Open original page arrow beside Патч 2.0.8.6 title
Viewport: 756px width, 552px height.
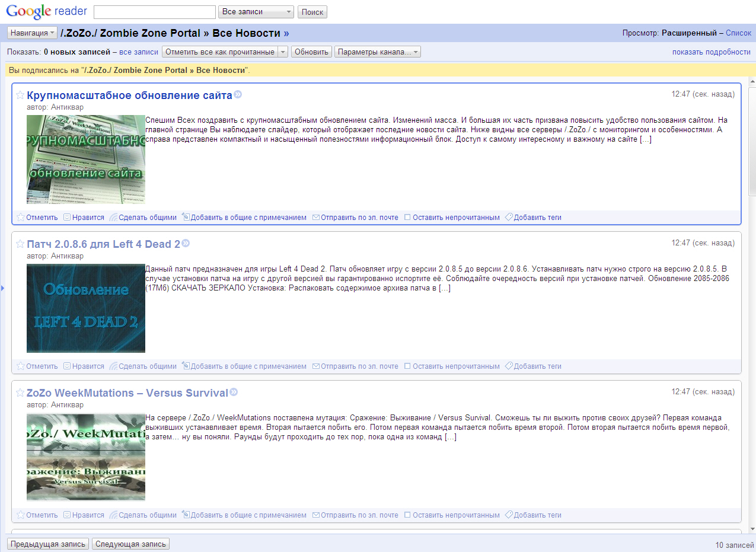[186, 244]
